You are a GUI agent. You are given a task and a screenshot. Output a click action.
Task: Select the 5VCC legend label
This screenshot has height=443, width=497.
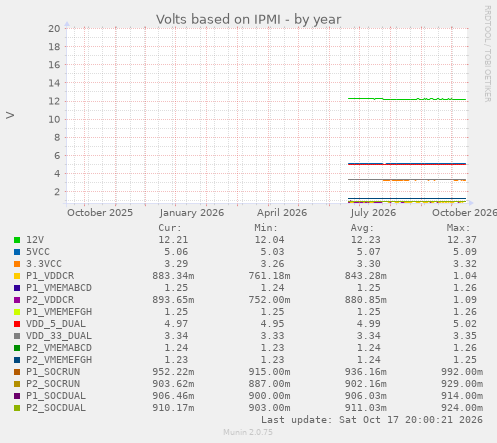[x=38, y=252]
